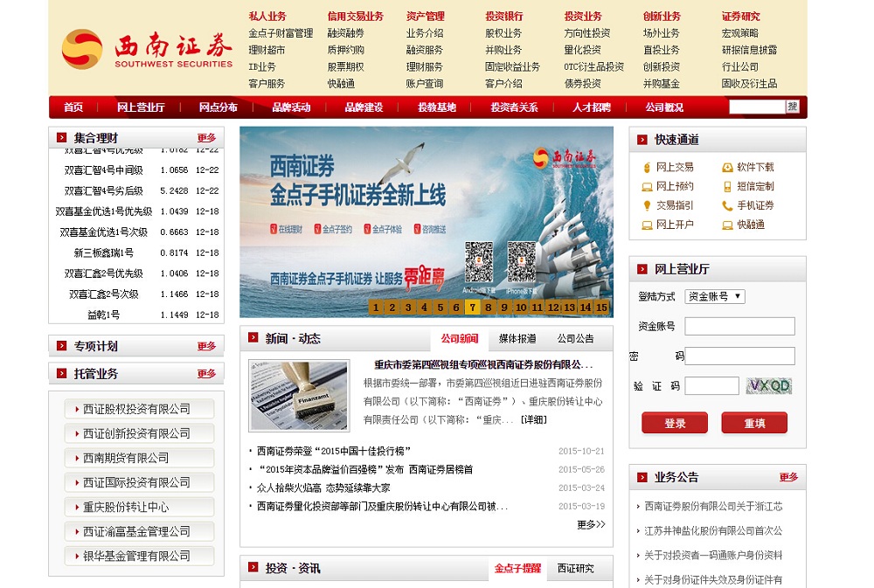Click the iPhone QR code on the banner

(x=521, y=261)
